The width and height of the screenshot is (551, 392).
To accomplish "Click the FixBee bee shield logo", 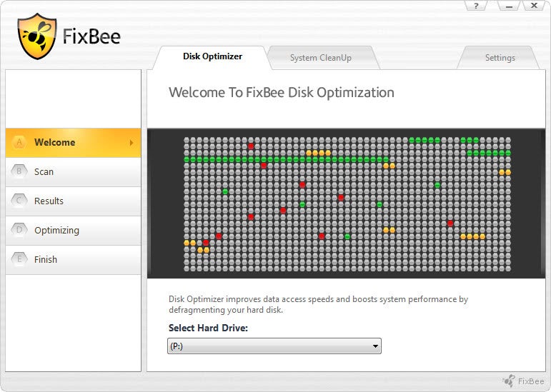I will [x=37, y=36].
